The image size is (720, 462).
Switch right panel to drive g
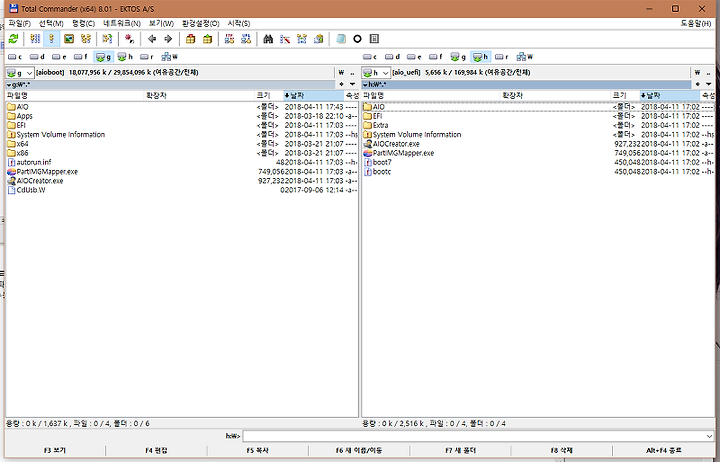(458, 57)
